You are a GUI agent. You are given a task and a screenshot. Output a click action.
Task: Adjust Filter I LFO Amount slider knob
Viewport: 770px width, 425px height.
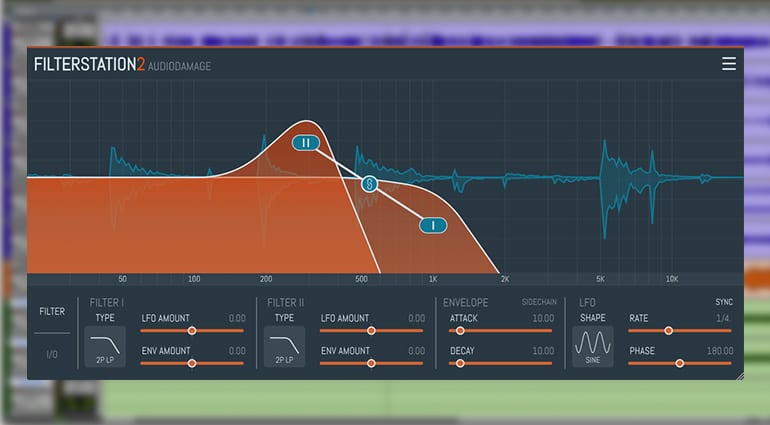click(192, 331)
